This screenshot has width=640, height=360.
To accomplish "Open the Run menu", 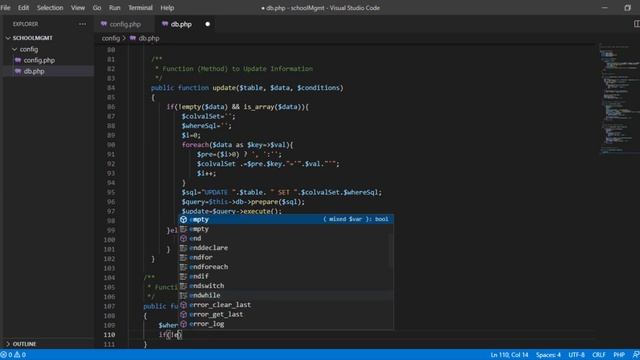I will pyautogui.click(x=114, y=8).
